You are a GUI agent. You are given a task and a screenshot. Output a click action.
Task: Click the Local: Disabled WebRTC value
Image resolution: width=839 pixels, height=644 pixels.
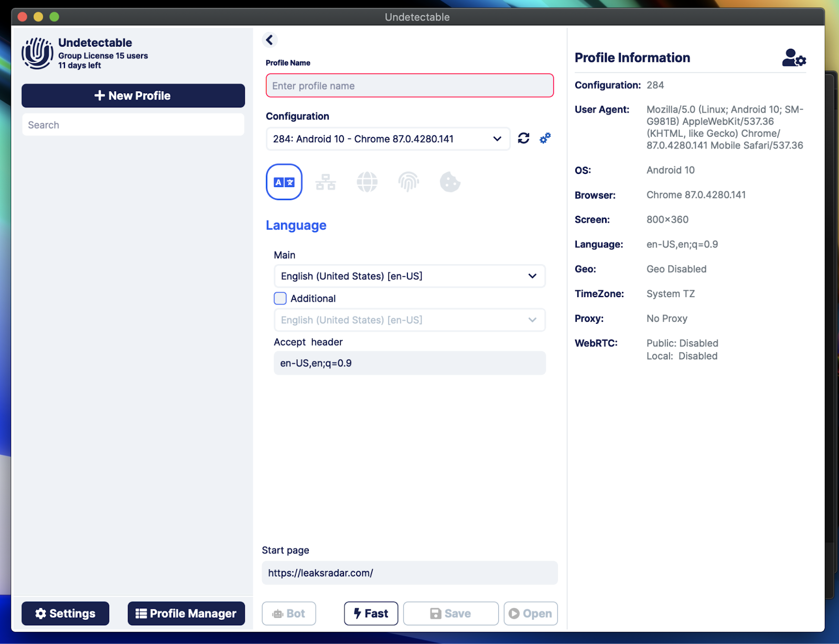682,356
